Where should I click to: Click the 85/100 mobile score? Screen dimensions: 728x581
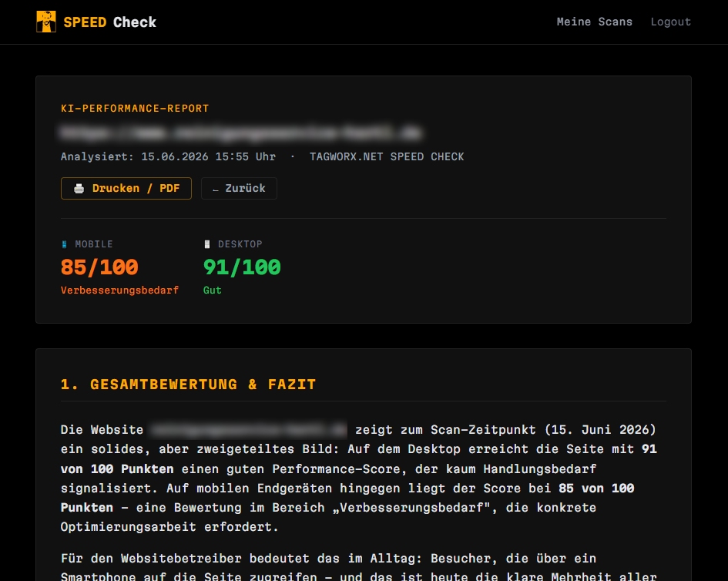point(99,267)
